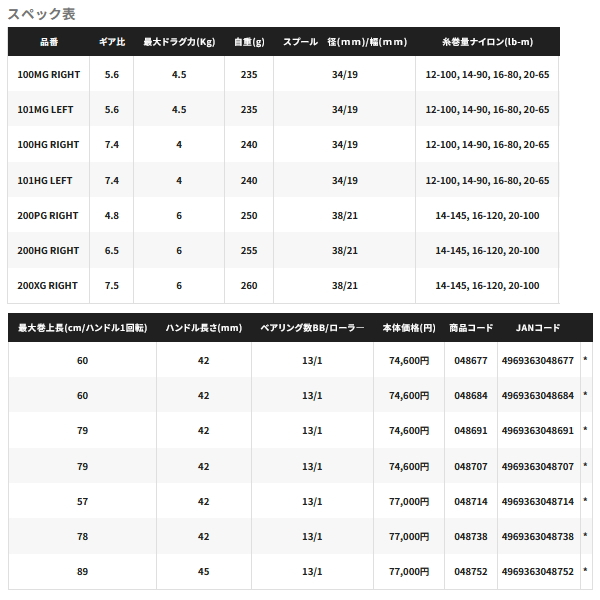Select the 200XG RIGHT model name
Screen dimensions: 600x600
tap(47, 285)
